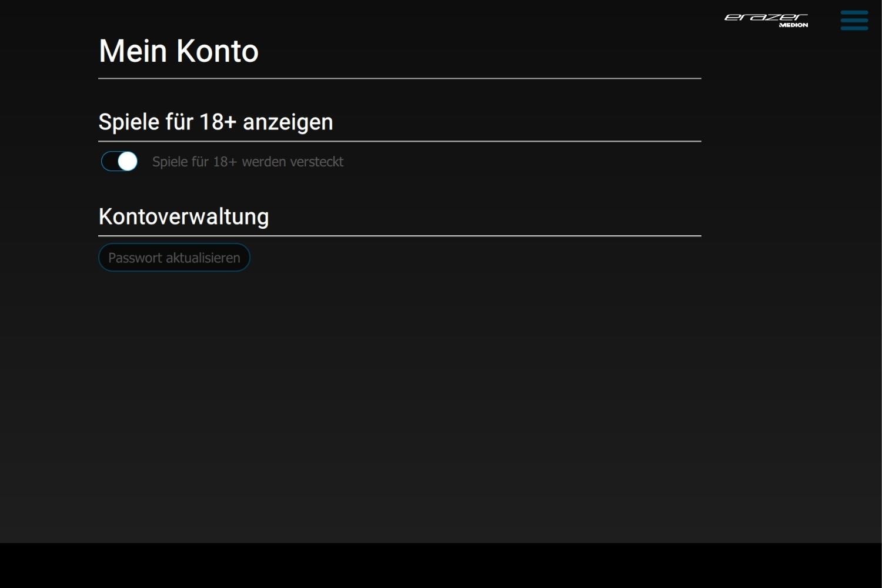This screenshot has height=588, width=882.
Task: Click the dark track of the 18+ switch
Action: [109, 161]
